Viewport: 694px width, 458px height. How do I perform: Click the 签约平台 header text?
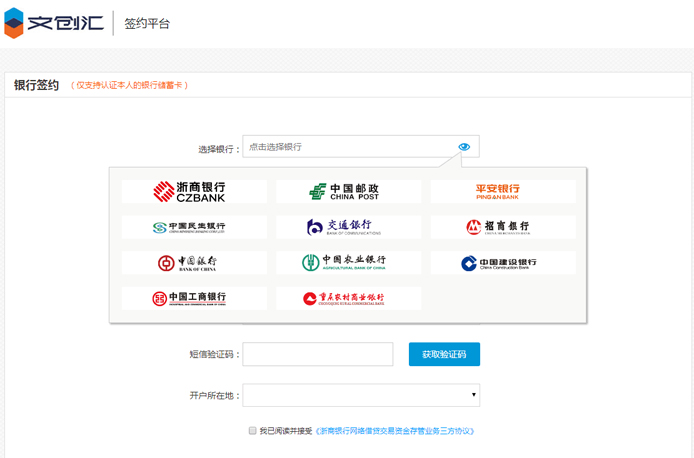pyautogui.click(x=147, y=23)
